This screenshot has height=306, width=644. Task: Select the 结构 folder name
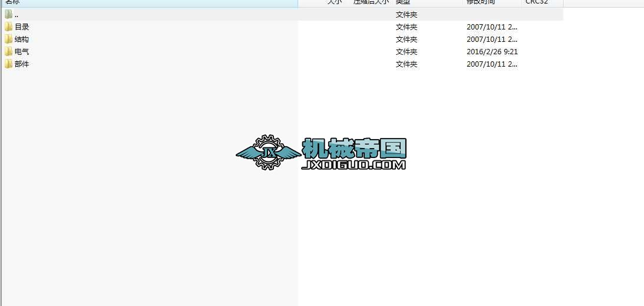coord(22,40)
